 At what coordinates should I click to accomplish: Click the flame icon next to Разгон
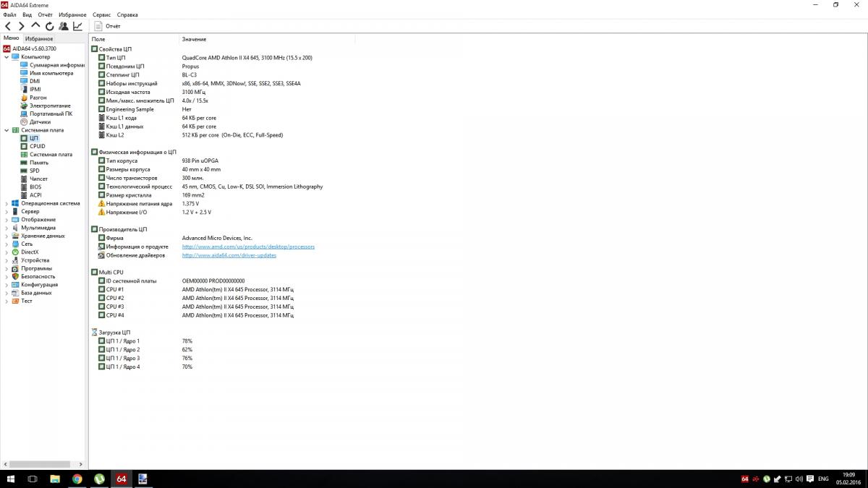[24, 98]
